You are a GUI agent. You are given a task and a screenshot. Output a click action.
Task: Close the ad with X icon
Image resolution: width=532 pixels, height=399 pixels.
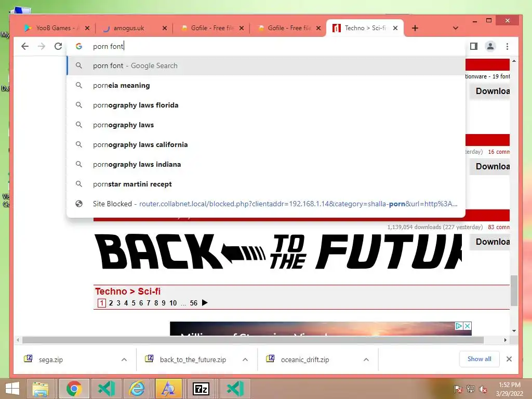tap(467, 326)
